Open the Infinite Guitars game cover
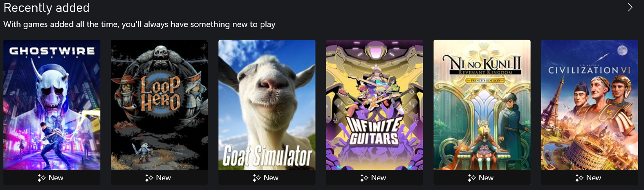The image size is (644, 190). [x=375, y=105]
